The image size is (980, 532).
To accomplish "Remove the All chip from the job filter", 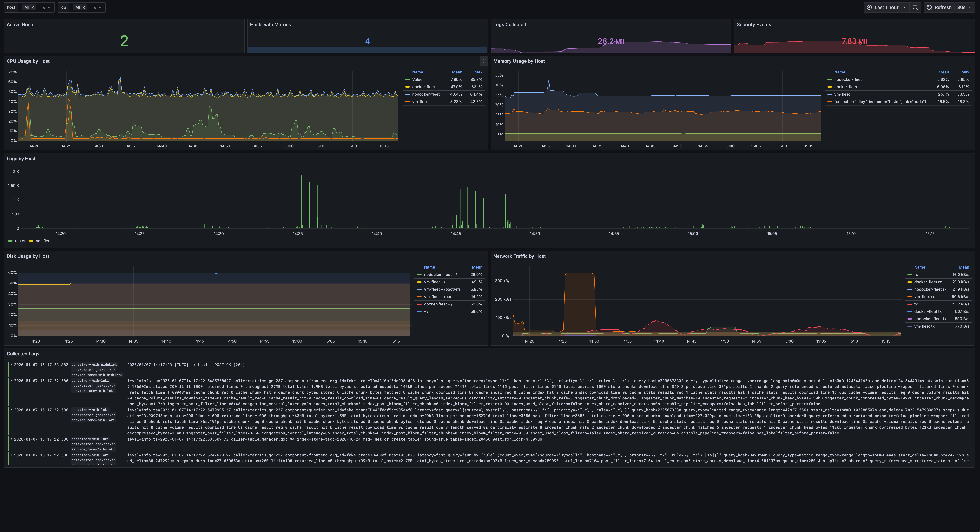I will 84,7.
